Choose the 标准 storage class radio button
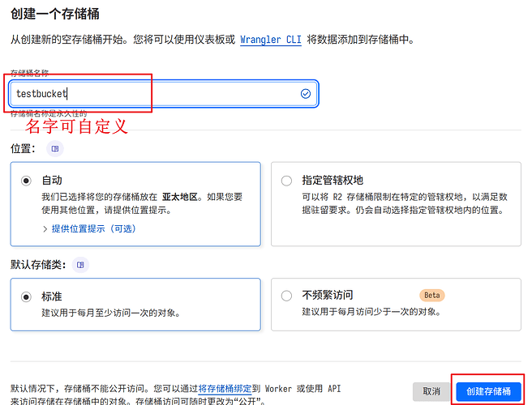 click(x=27, y=296)
